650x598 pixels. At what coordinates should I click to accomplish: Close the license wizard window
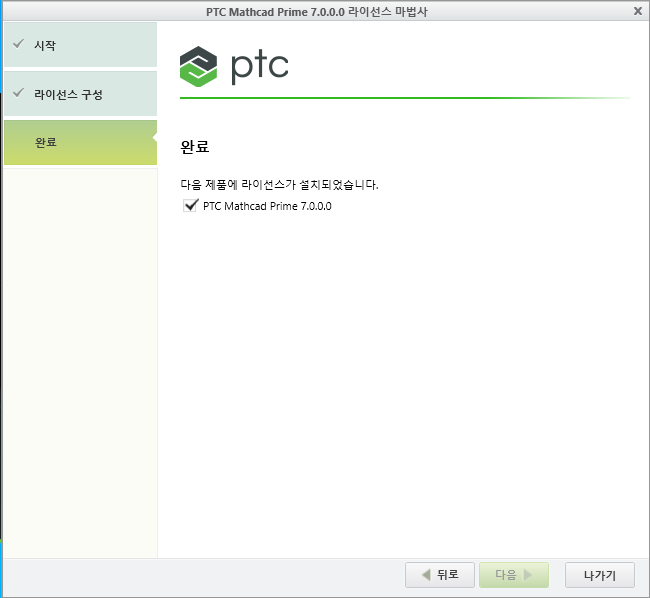tap(638, 11)
